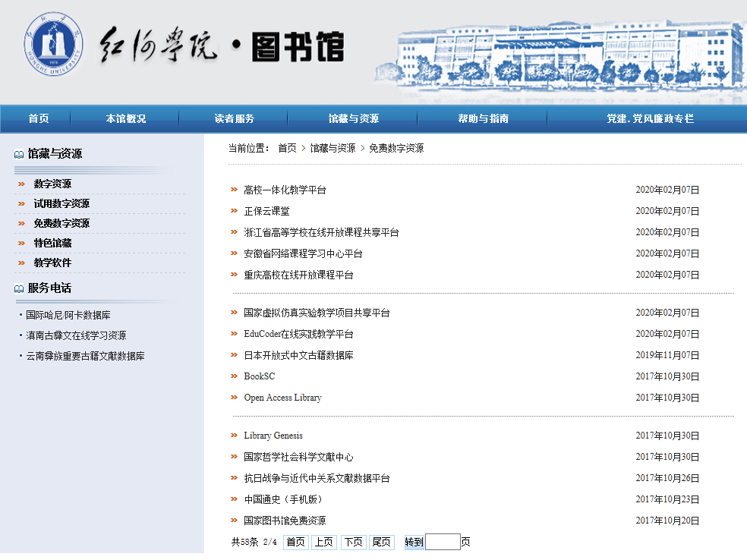
Task: Open the 本馆概况 navigation menu
Action: pyautogui.click(x=126, y=118)
